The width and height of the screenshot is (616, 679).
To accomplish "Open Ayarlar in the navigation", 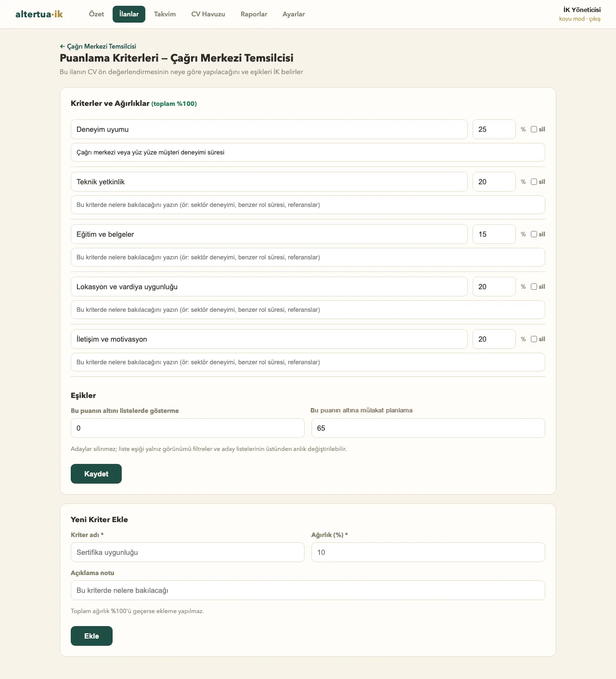I will (294, 14).
